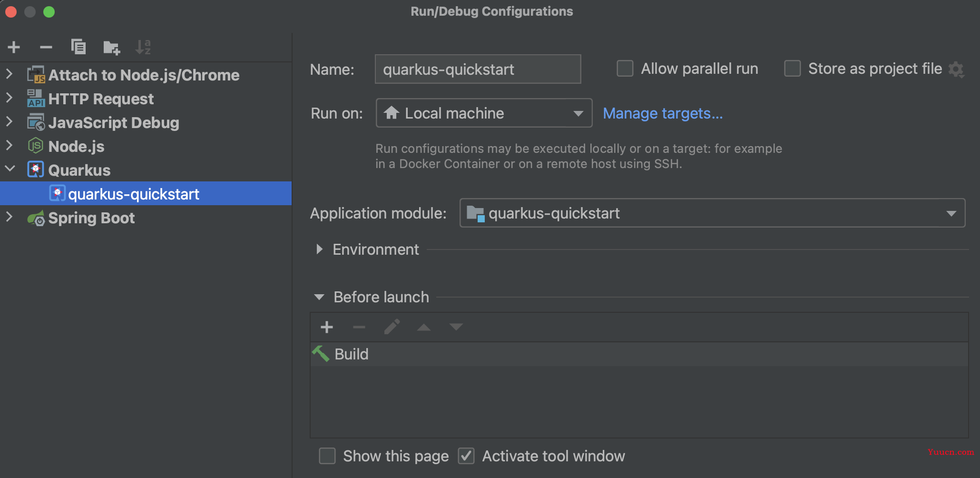Open the Run on Local machine dropdown
This screenshot has height=478, width=980.
[484, 113]
